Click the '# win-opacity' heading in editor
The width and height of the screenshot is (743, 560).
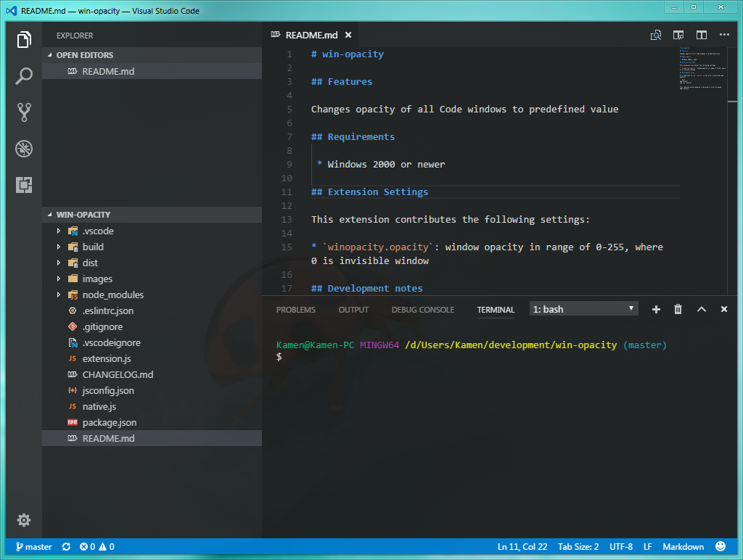coord(348,54)
